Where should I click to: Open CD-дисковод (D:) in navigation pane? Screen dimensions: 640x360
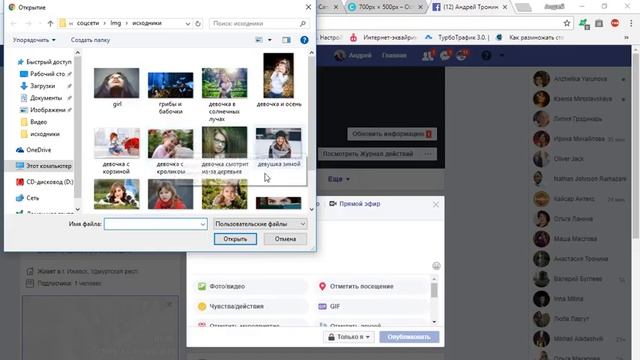coord(44,182)
